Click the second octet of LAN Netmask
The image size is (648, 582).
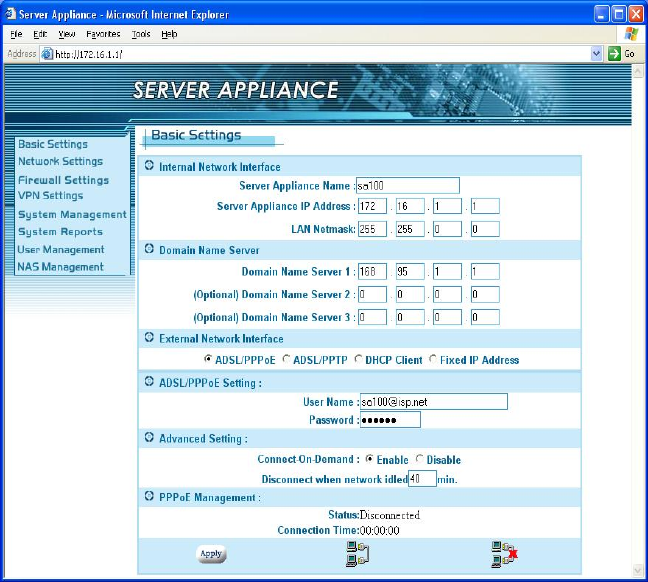(410, 229)
